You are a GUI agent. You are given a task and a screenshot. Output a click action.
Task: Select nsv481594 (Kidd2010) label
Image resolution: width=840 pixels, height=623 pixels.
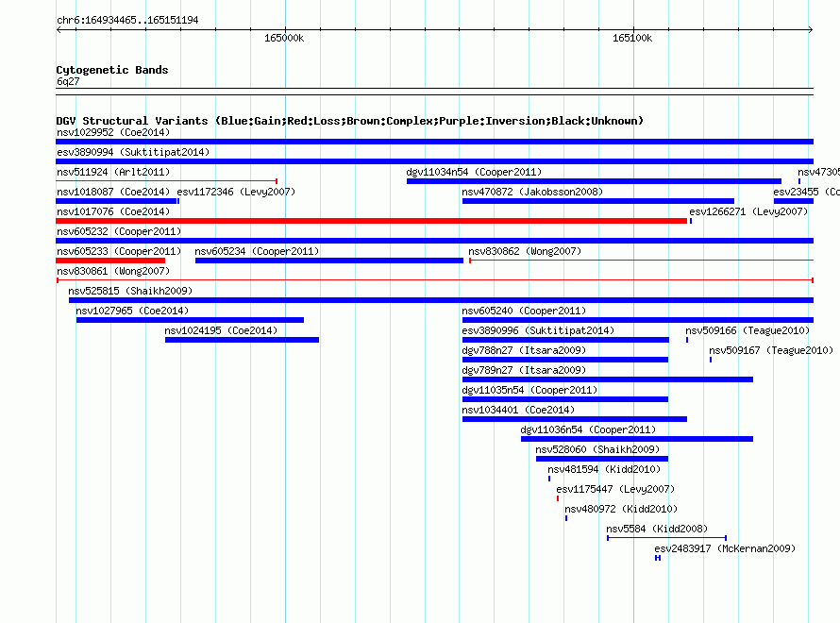pyautogui.click(x=604, y=469)
